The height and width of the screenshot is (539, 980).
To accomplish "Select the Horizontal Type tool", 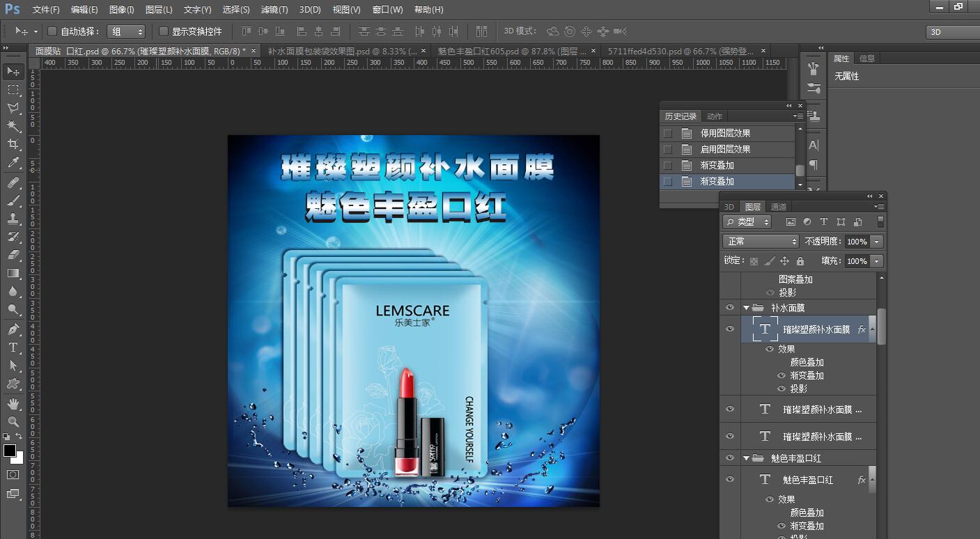I will coord(13,347).
